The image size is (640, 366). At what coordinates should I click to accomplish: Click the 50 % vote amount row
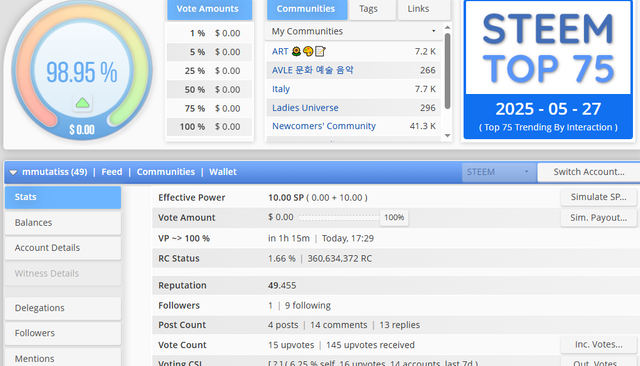[209, 89]
